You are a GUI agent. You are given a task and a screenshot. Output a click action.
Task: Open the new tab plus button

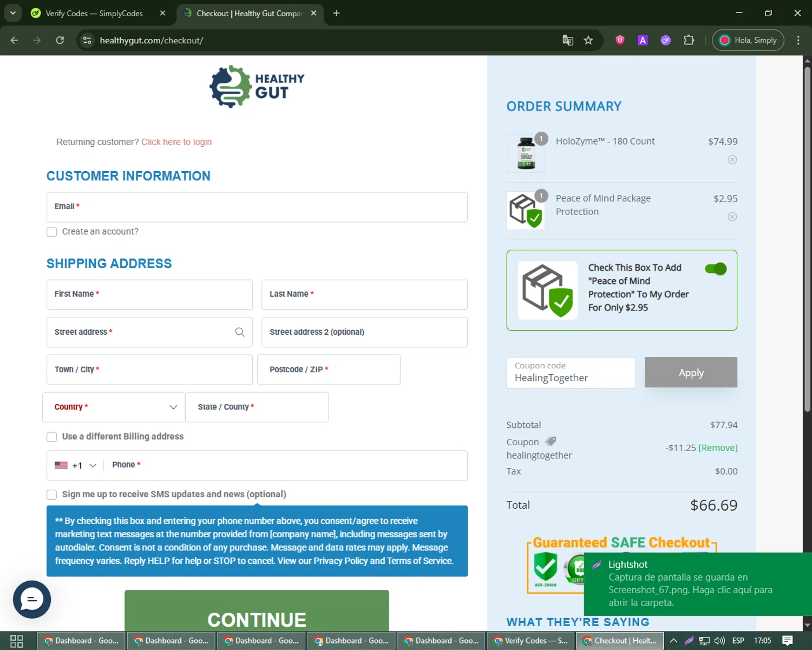[x=336, y=13]
